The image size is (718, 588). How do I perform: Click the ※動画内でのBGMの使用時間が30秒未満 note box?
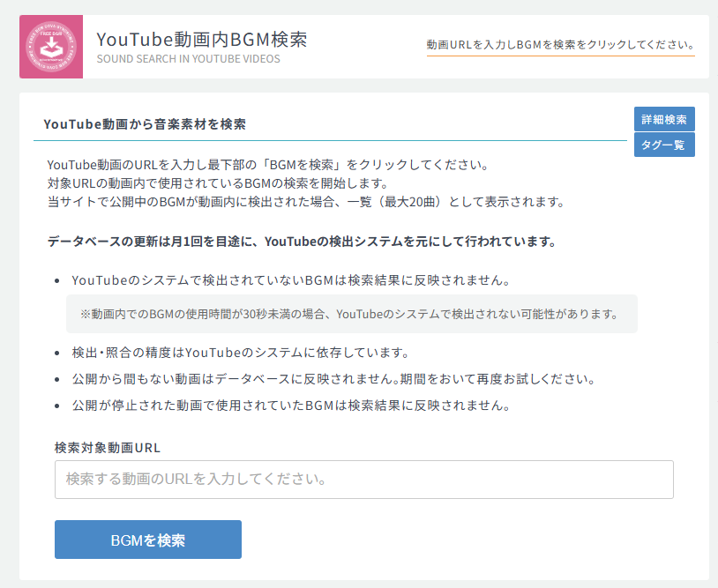tap(352, 314)
